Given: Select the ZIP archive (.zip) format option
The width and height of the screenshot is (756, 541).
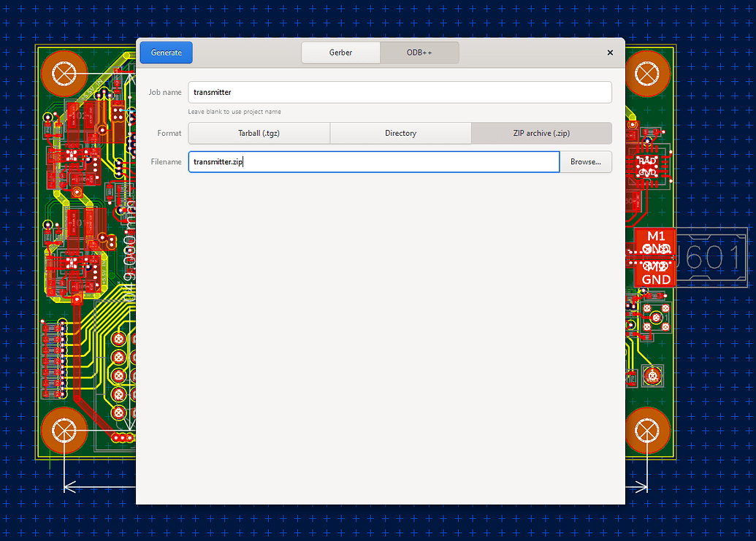Looking at the screenshot, I should click(x=541, y=133).
